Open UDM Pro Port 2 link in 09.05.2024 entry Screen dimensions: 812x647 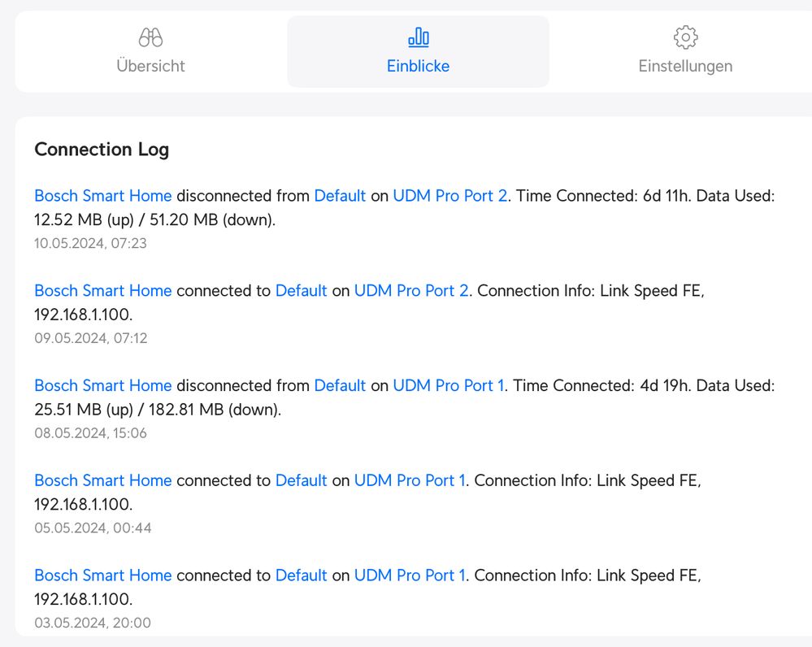coord(411,291)
